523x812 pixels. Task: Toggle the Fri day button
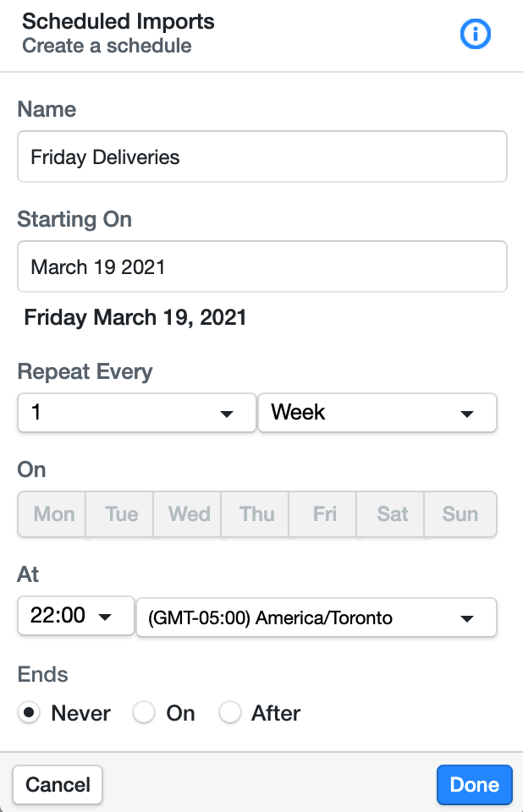tap(325, 514)
